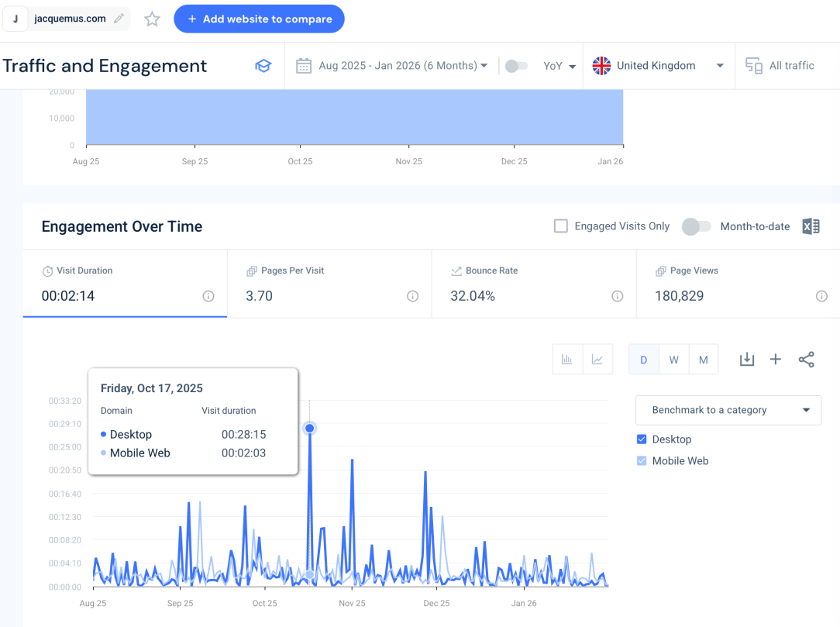The height and width of the screenshot is (627, 840).
Task: Switch to line chart view
Action: (x=597, y=360)
